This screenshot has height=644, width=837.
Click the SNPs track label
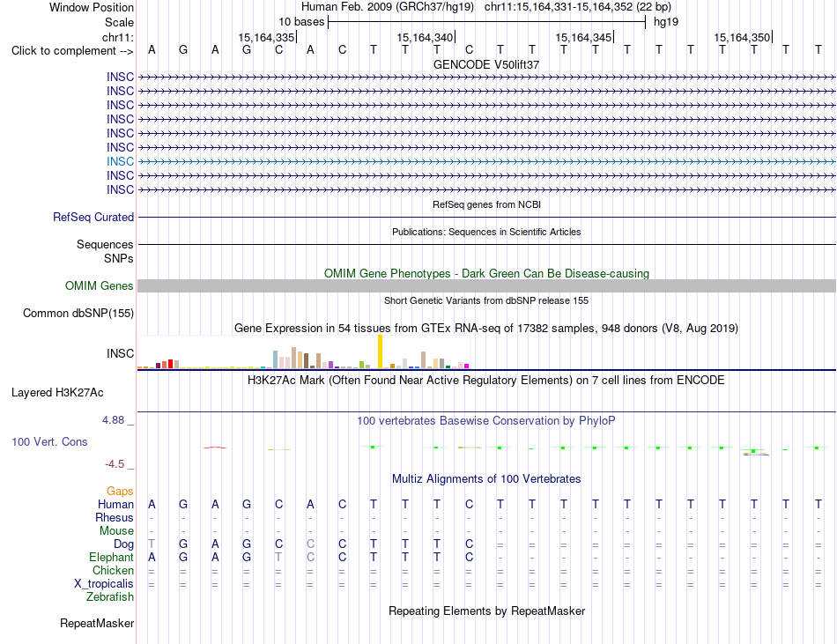click(x=119, y=258)
